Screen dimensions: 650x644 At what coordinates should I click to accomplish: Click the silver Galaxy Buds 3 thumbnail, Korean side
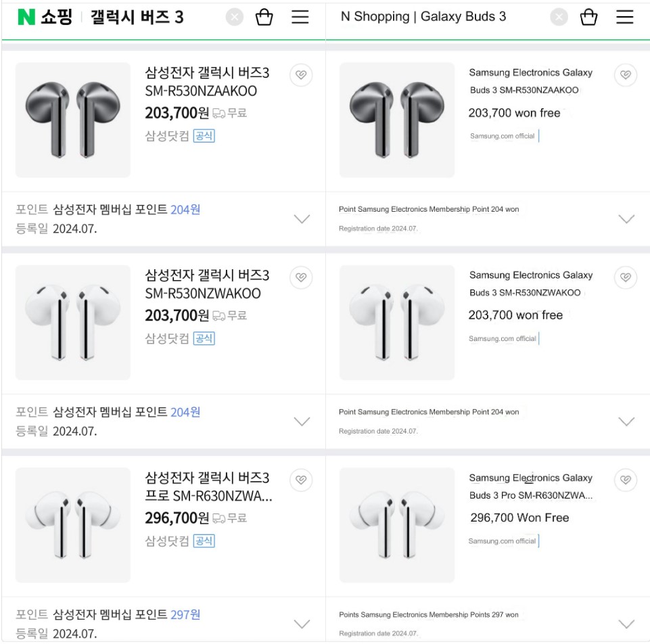tap(72, 120)
